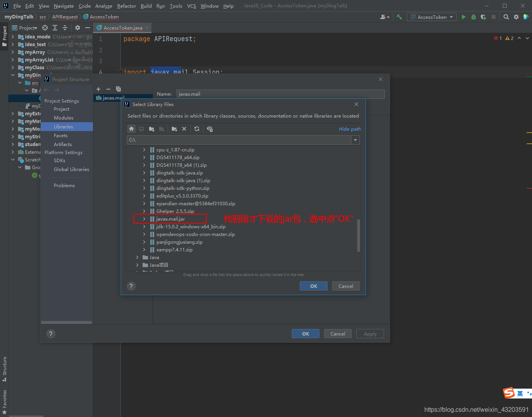The width and height of the screenshot is (532, 417).
Task: Select editplus_v5.3.0.3370.zip file
Action: point(182,196)
